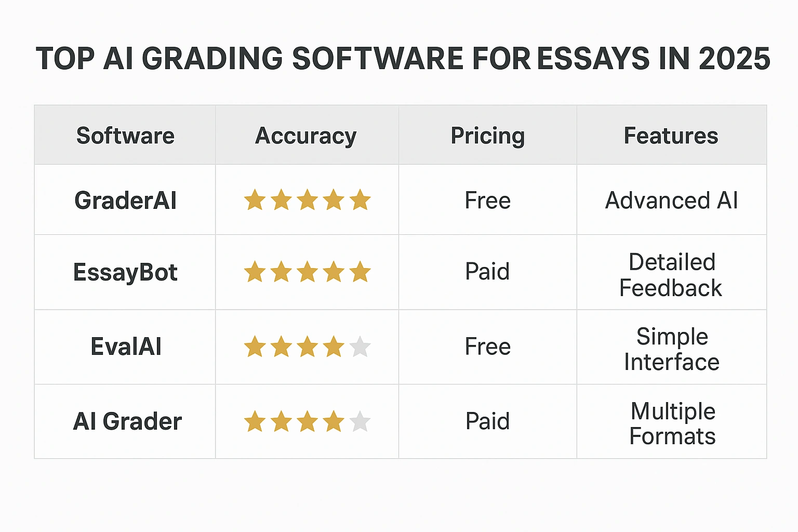Click the first gold star for GraderAI
Screen dimensions: 798x532
255,201
